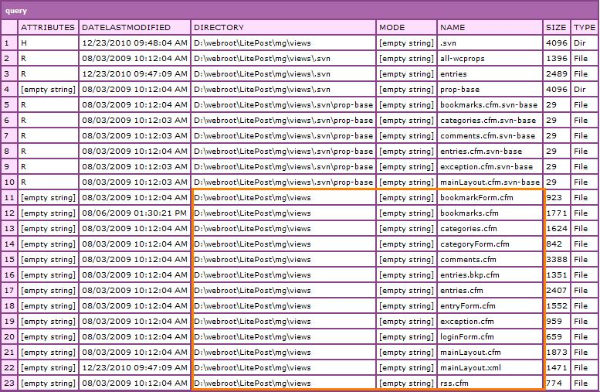The width and height of the screenshot is (600, 392).
Task: Select size value 1471
Action: (x=556, y=368)
